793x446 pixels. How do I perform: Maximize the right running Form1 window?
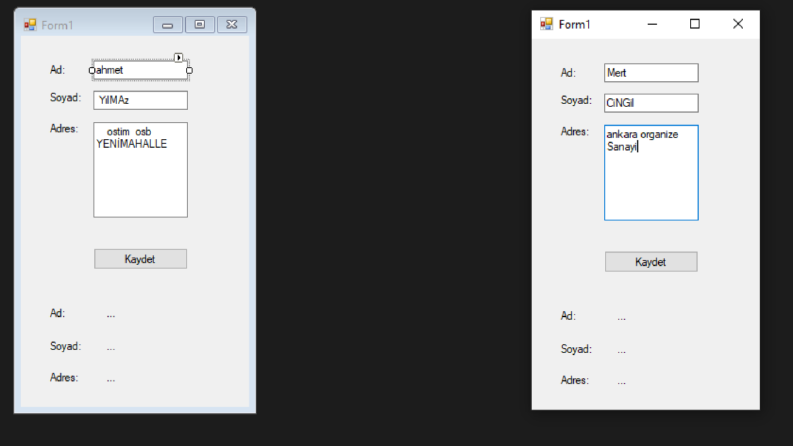point(695,24)
